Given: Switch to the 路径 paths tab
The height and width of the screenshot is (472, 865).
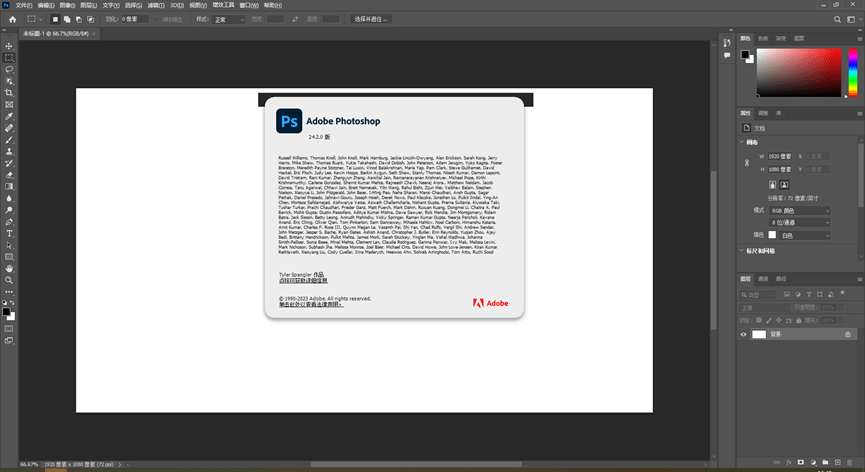Looking at the screenshot, I should pos(781,279).
